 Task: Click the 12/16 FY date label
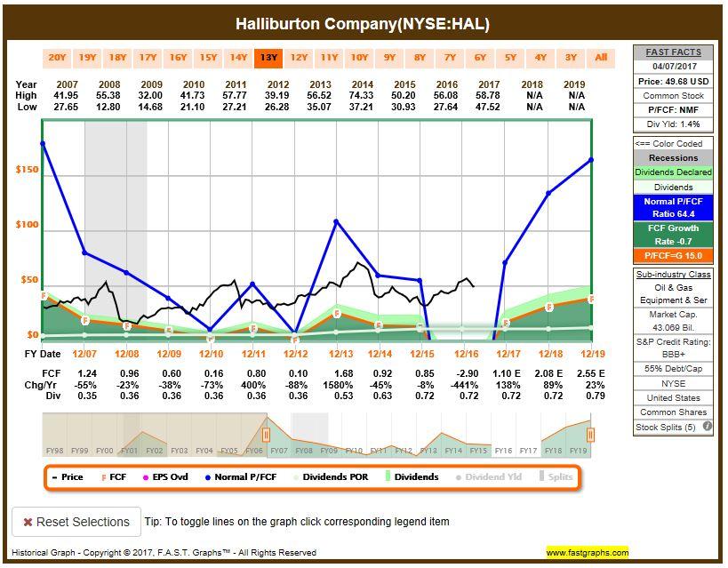pos(466,354)
